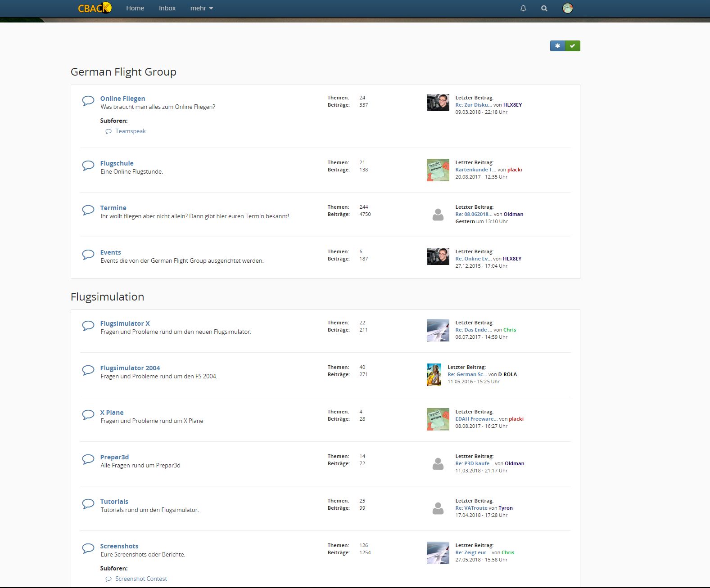The width and height of the screenshot is (710, 588).
Task: Click speech bubble icon for Prepar3d
Action: click(88, 459)
